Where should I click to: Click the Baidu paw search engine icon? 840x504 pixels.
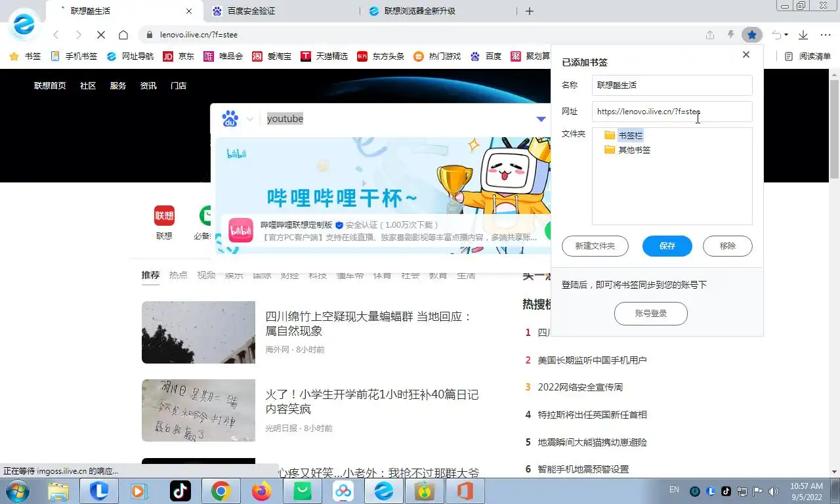pos(230,119)
